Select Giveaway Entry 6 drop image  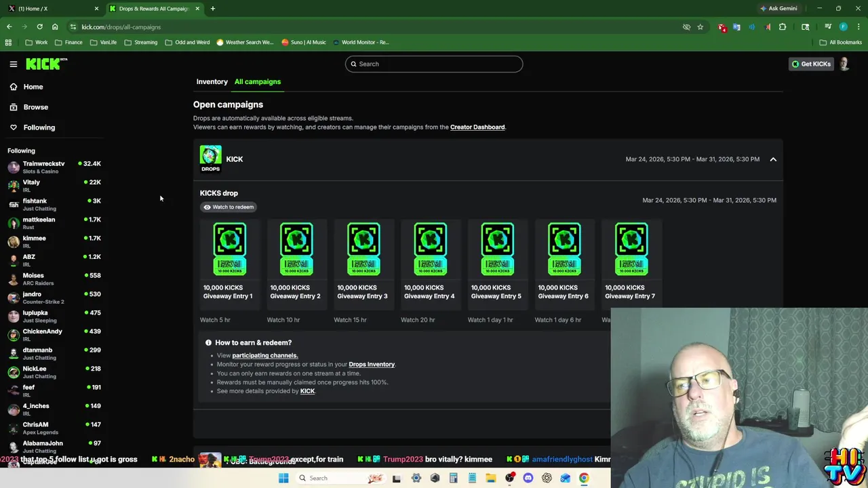pos(564,249)
